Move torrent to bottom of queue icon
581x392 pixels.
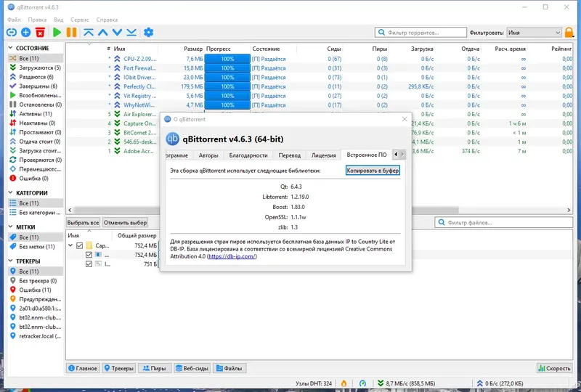(131, 33)
